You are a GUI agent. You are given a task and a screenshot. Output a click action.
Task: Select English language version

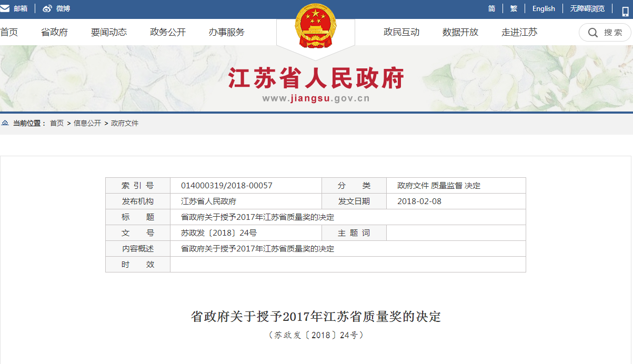coord(544,8)
